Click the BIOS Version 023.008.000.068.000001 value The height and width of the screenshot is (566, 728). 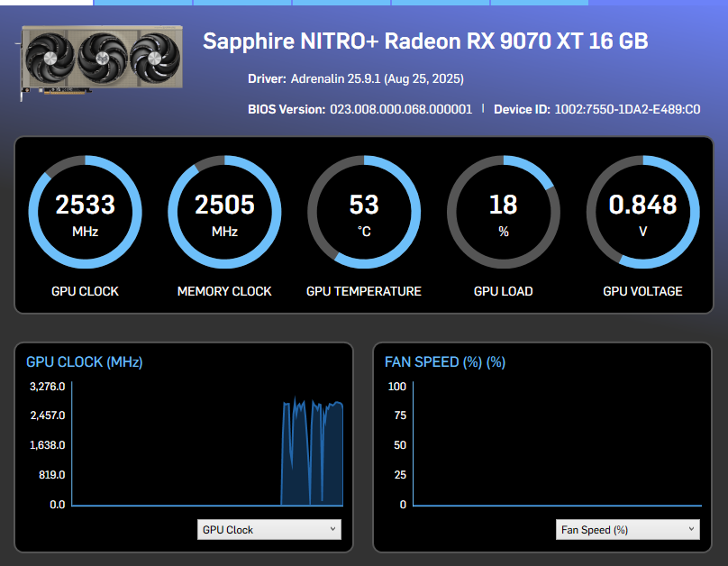401,110
